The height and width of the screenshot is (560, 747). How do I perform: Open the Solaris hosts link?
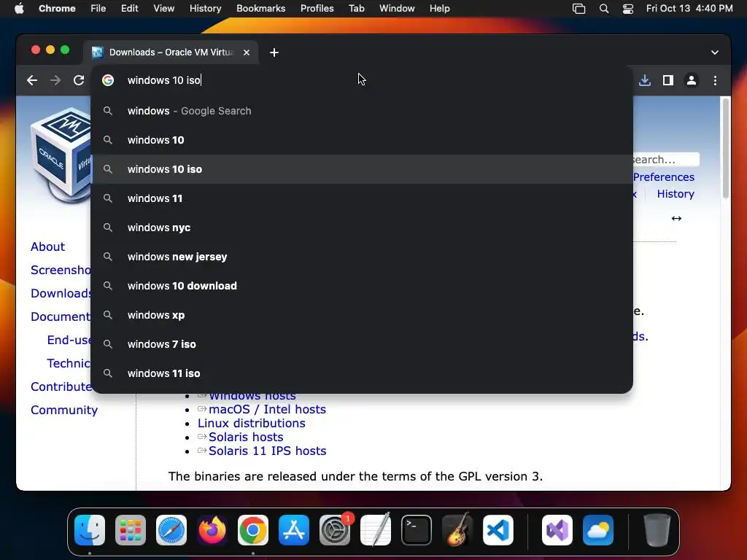(246, 437)
